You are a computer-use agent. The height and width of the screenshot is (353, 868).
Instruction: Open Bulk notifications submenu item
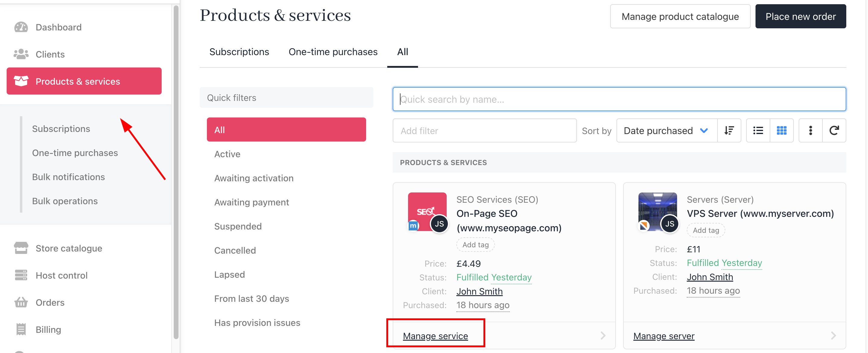pyautogui.click(x=68, y=177)
